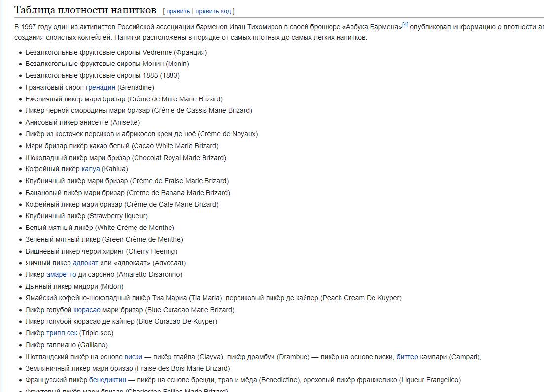544x392 pixels.
Task: Open the 'виски' link
Action: pyautogui.click(x=133, y=357)
